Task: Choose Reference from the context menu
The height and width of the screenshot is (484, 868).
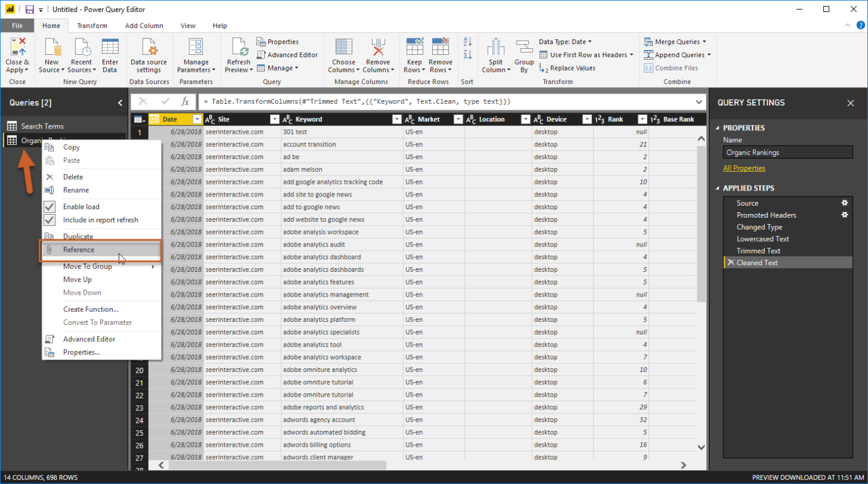Action: [x=78, y=250]
